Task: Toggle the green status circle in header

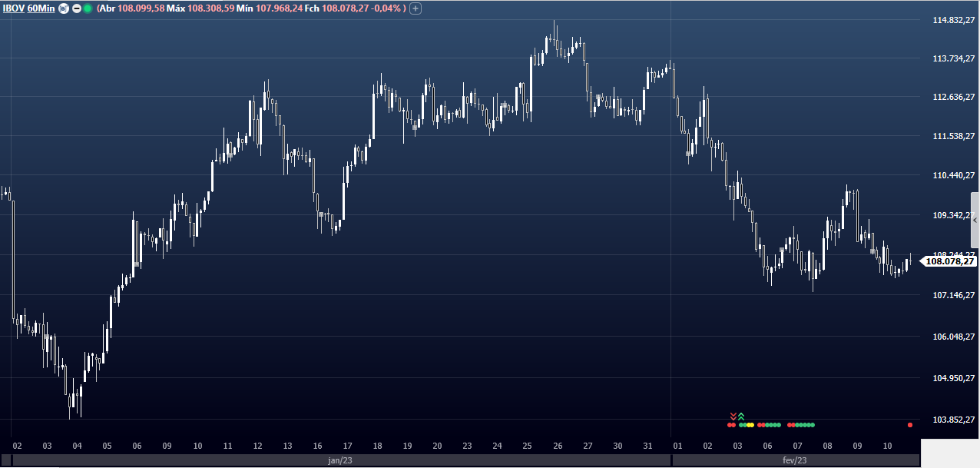Action: 88,8
